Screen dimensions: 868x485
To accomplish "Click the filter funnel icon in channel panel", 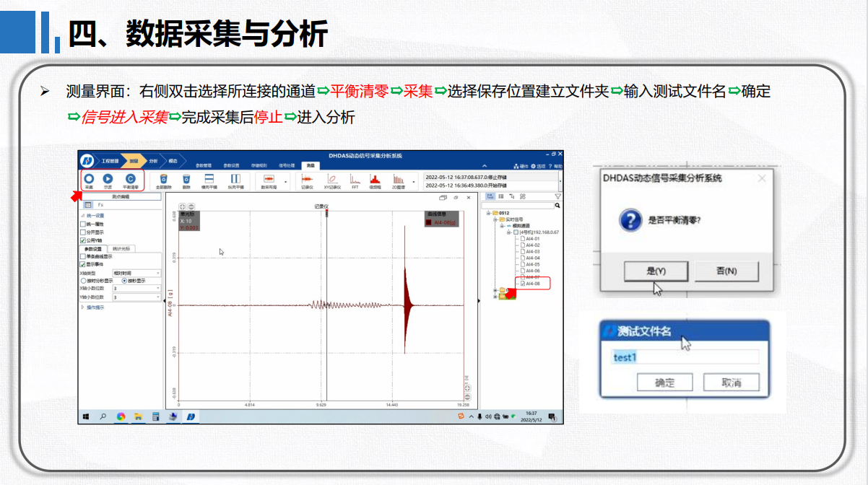I will pyautogui.click(x=557, y=196).
